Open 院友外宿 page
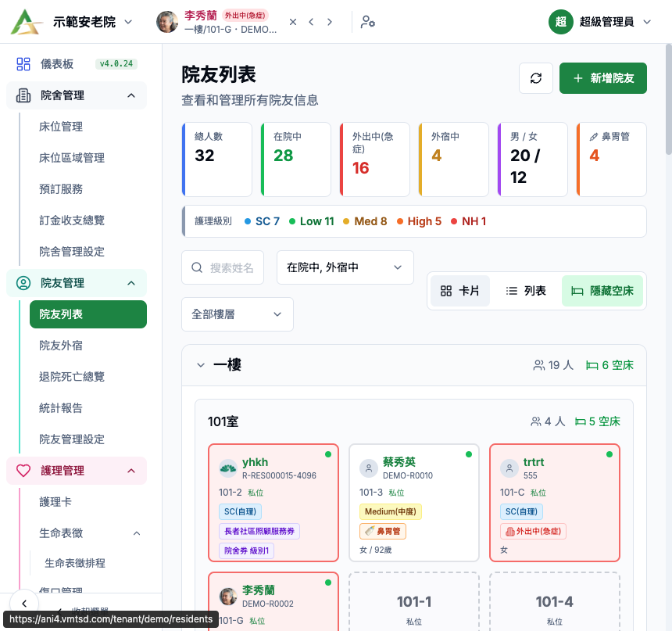This screenshot has height=631, width=672. (61, 346)
